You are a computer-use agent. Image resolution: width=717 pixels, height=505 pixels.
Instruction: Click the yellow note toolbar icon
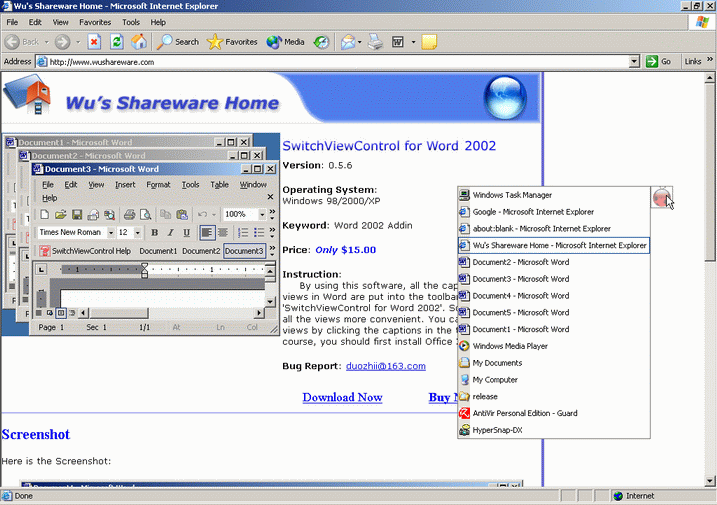click(x=429, y=42)
